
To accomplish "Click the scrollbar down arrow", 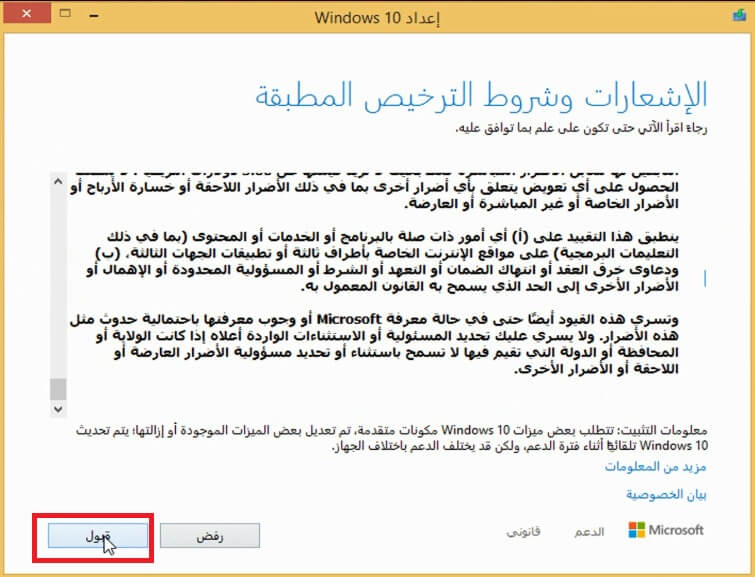I will [x=58, y=409].
